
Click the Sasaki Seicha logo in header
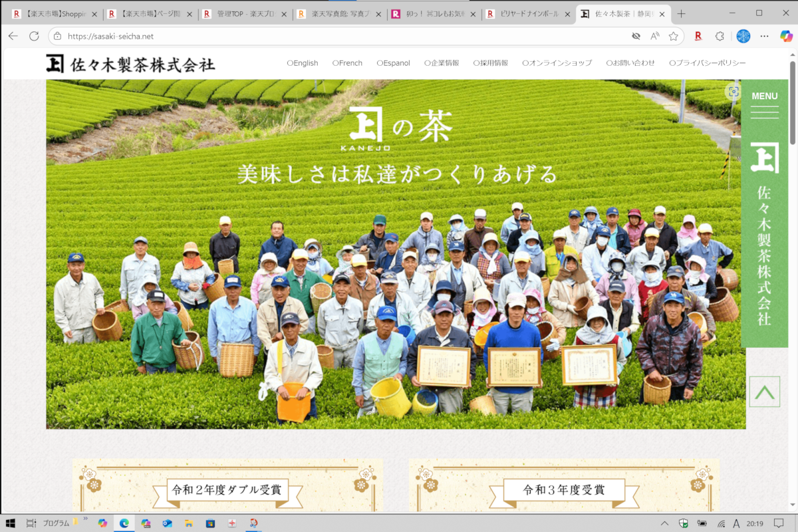pyautogui.click(x=131, y=63)
